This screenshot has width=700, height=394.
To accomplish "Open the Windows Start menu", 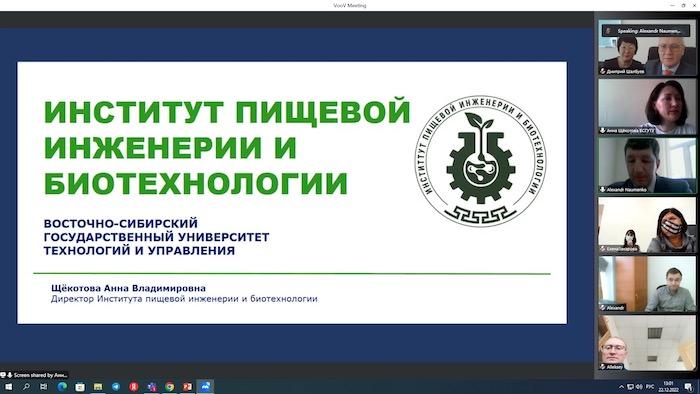I will point(8,387).
